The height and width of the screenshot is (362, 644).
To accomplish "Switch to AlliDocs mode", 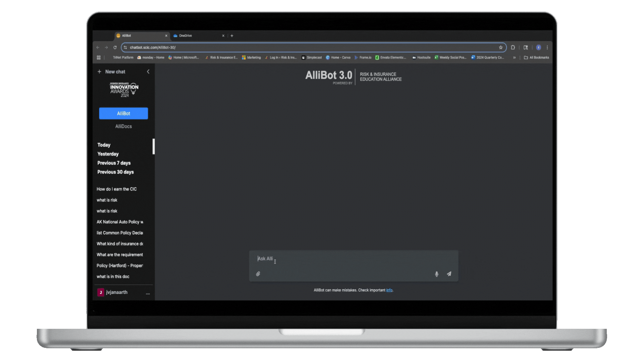I will 123,126.
